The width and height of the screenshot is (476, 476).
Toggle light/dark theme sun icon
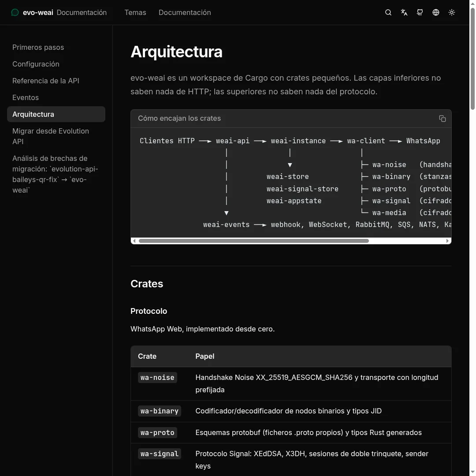452,12
